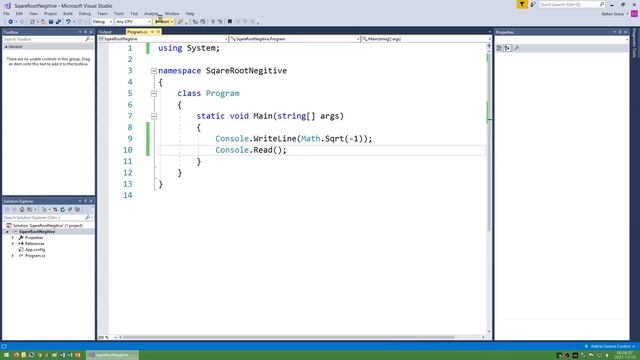
Task: Open the SqareRootNegitive.Program type navigation dropdown
Action: click(294, 39)
